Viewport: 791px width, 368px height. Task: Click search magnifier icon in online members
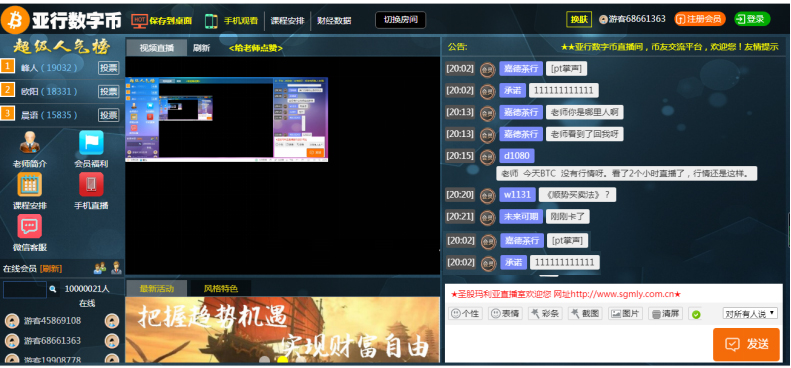coord(53,289)
